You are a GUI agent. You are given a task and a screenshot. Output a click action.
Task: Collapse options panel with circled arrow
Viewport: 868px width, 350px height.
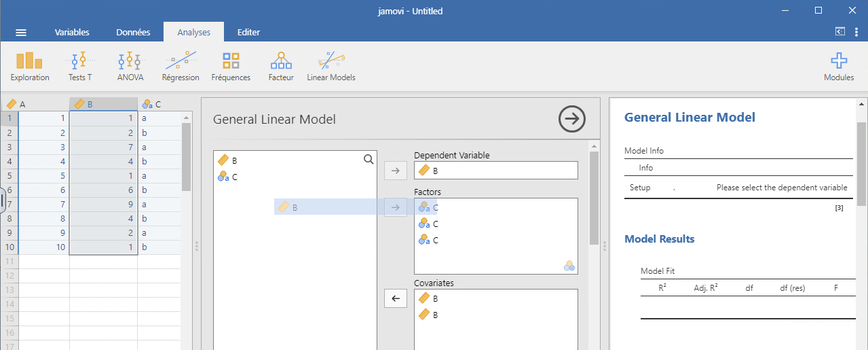pos(571,120)
